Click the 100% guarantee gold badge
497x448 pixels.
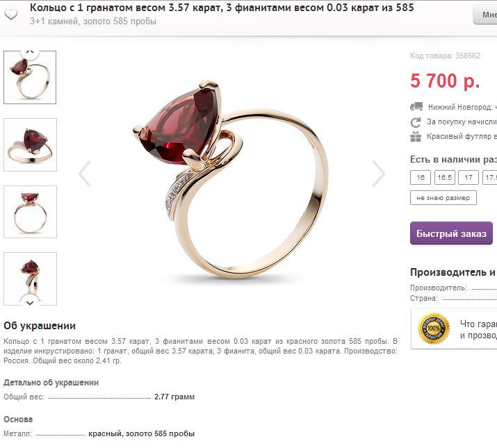coord(434,329)
